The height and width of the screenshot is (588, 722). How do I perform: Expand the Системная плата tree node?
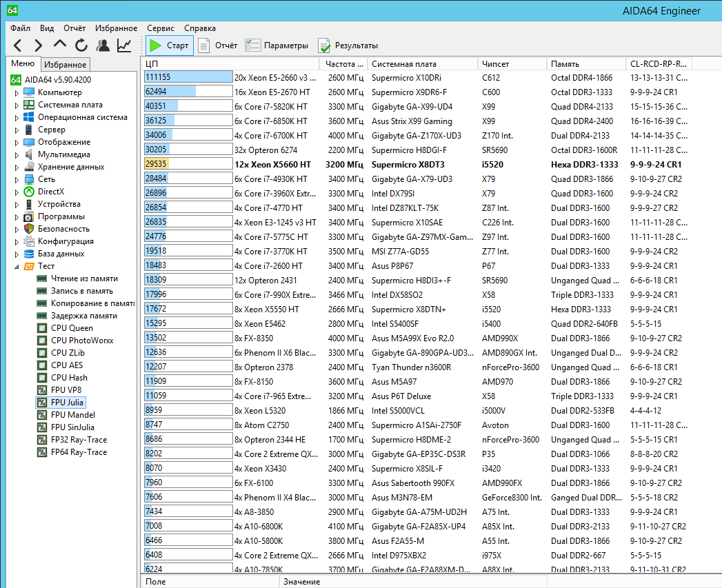click(17, 105)
